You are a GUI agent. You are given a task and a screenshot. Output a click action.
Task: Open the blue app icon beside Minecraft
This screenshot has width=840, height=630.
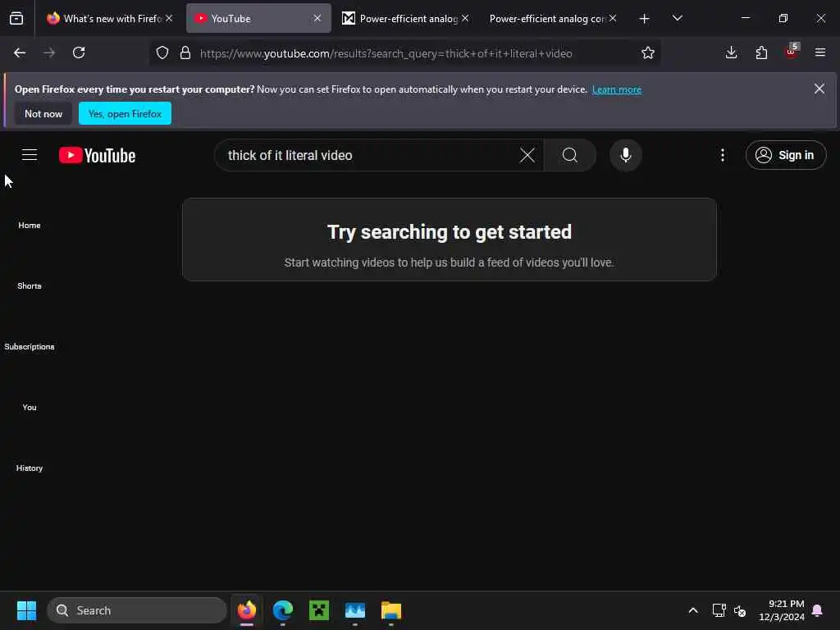click(x=354, y=610)
